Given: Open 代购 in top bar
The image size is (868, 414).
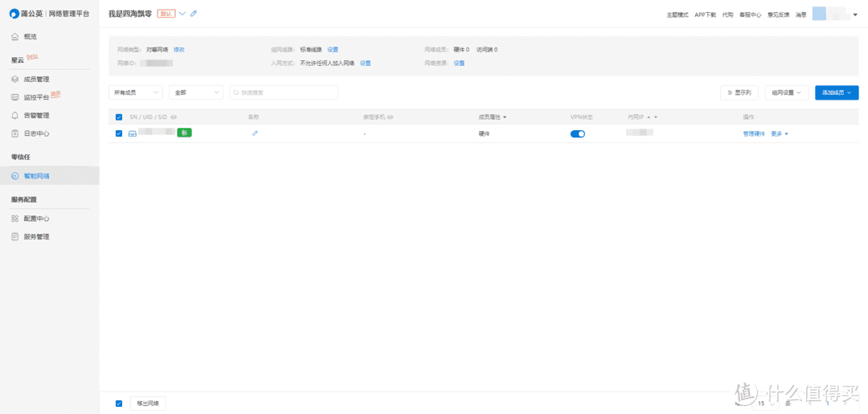Looking at the screenshot, I should click(727, 15).
